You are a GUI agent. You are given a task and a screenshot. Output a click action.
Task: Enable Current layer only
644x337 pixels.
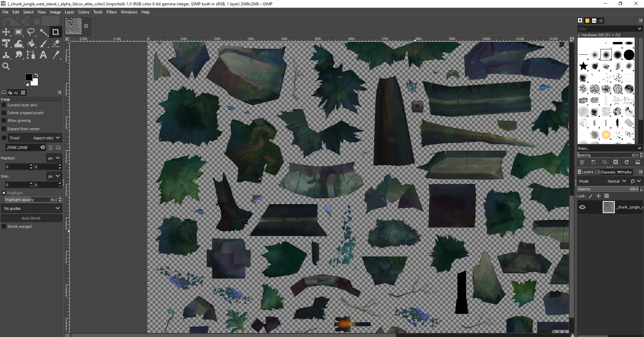pyautogui.click(x=4, y=105)
